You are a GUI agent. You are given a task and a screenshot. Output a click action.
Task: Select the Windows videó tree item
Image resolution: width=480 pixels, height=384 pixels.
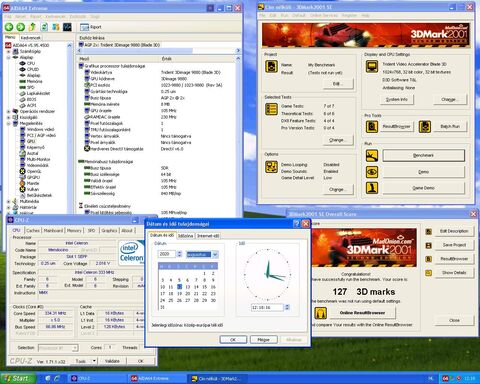(40, 129)
